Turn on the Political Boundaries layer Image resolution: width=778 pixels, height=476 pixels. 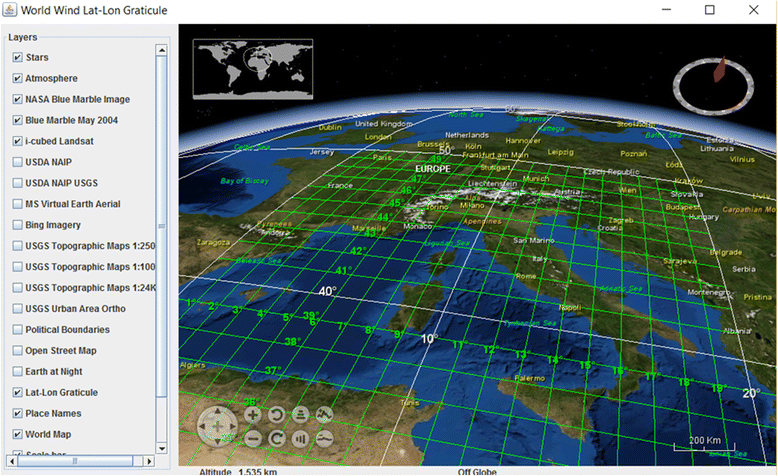[x=17, y=330]
